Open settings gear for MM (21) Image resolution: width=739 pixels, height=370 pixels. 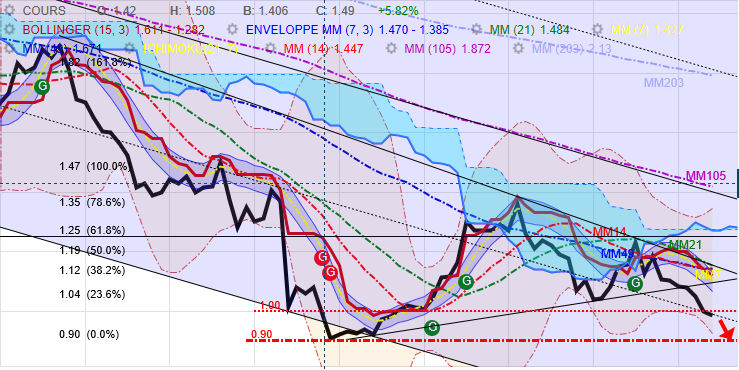(477, 30)
